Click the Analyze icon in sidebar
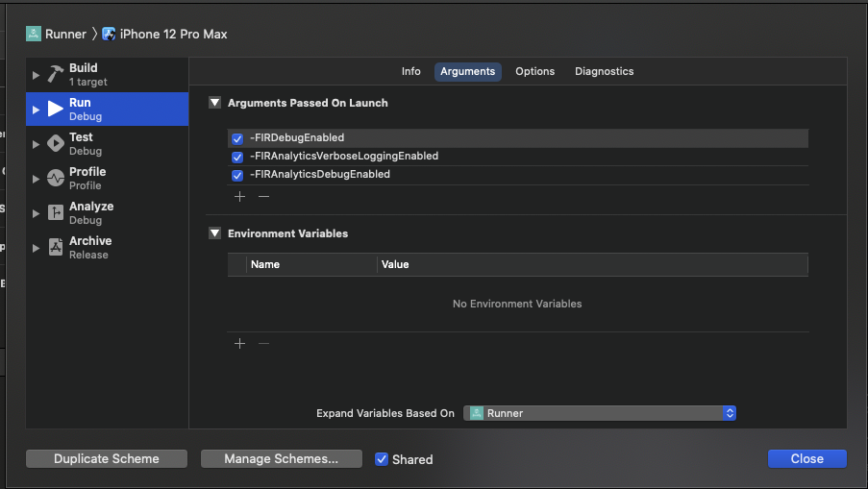 pos(56,212)
